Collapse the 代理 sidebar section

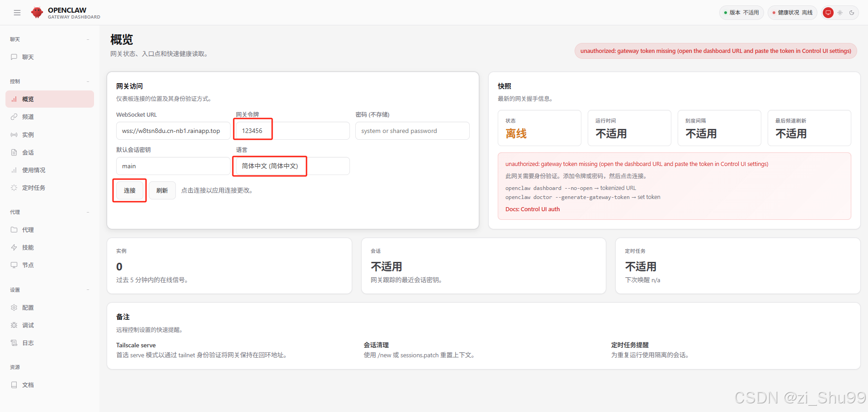click(88, 212)
